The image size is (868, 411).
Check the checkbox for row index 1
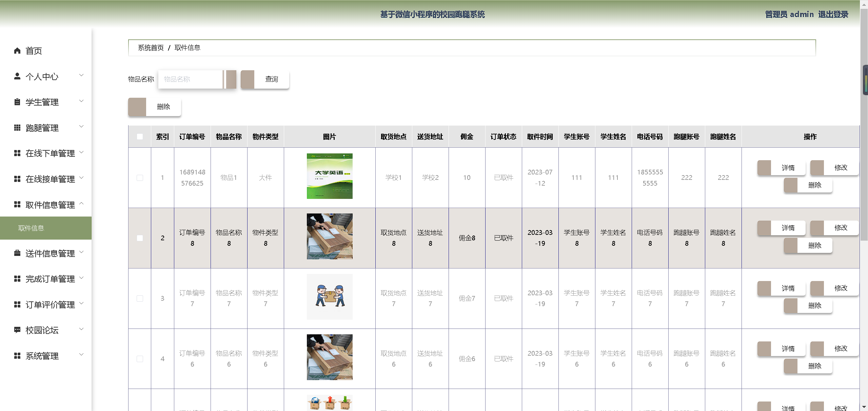coord(140,178)
